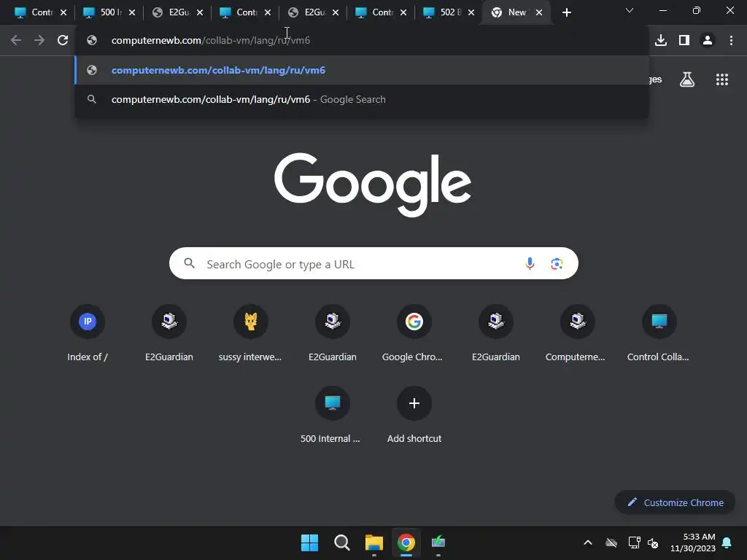Click the muted volume tray icon
The height and width of the screenshot is (560, 747).
(x=653, y=542)
